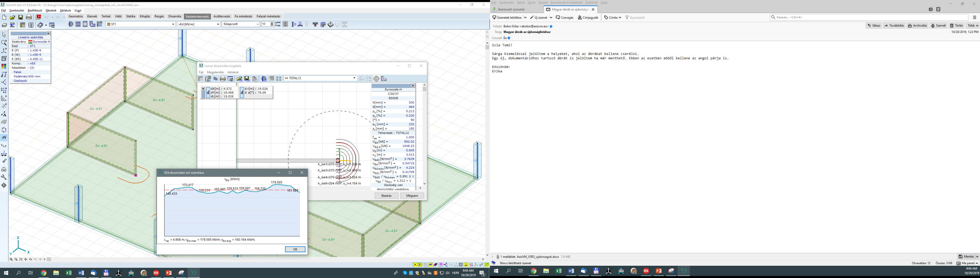
Task: Close the 'Magyar ábrák' message tab
Action: 593,9
